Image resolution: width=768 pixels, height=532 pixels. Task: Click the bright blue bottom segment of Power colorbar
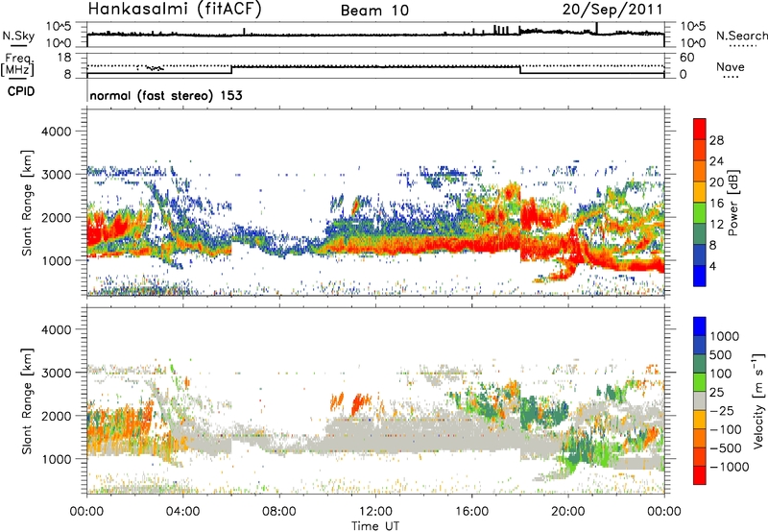point(700,276)
